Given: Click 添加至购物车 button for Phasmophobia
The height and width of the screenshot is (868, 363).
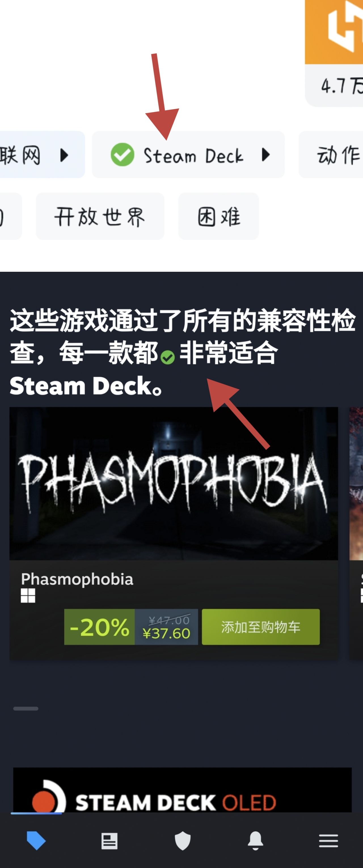Looking at the screenshot, I should pyautogui.click(x=261, y=627).
